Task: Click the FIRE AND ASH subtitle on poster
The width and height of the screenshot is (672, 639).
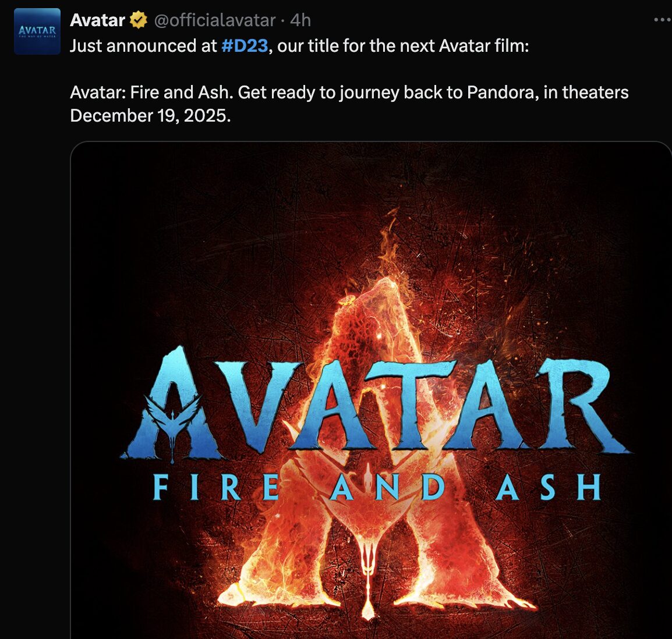Action: coord(377,487)
